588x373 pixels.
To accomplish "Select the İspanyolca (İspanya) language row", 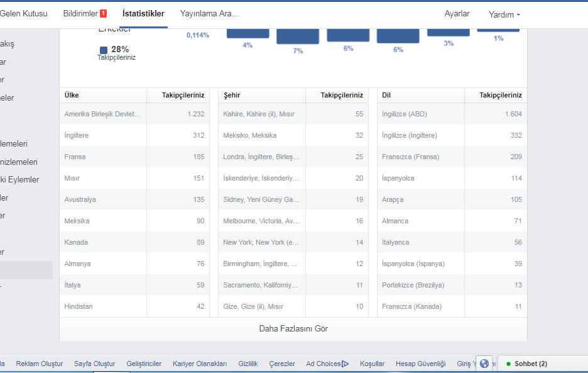I will coord(452,264).
